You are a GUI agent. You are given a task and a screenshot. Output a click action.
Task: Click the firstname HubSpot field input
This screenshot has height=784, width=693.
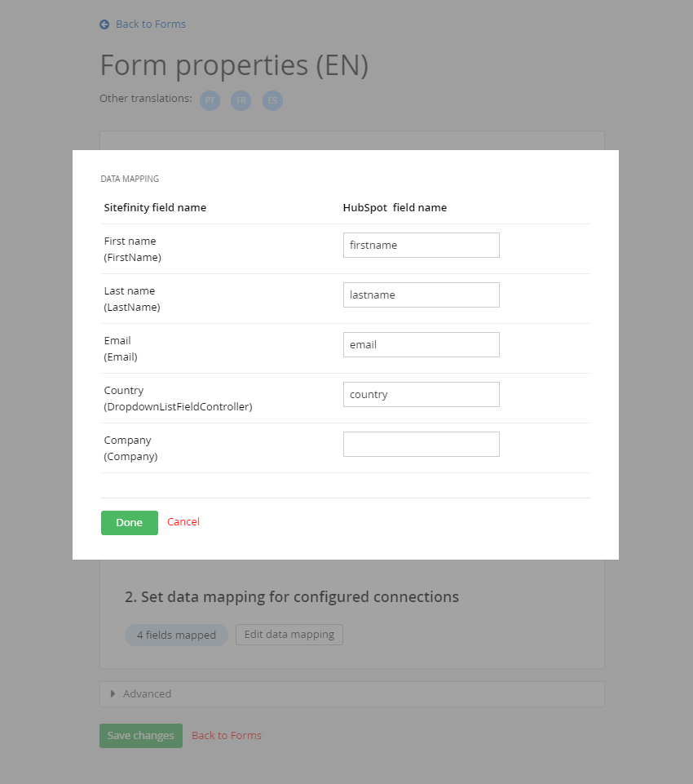pos(421,245)
